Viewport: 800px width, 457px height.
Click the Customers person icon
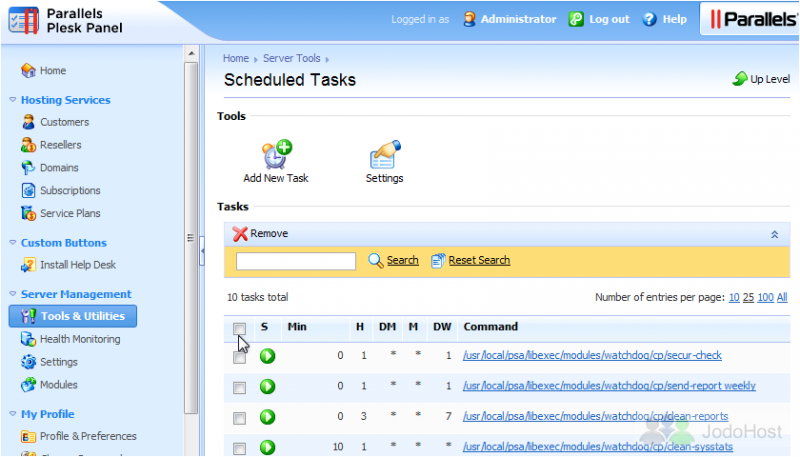coord(28,122)
